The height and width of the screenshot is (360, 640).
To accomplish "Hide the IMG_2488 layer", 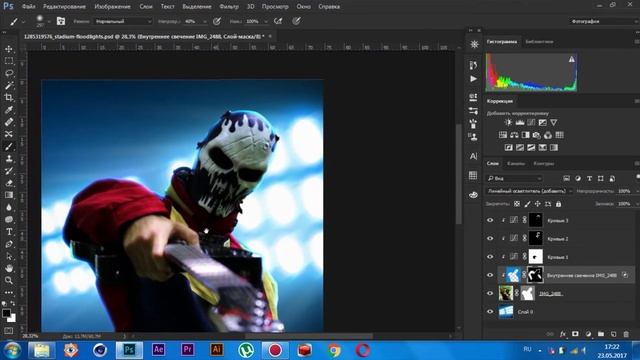I will 490,293.
